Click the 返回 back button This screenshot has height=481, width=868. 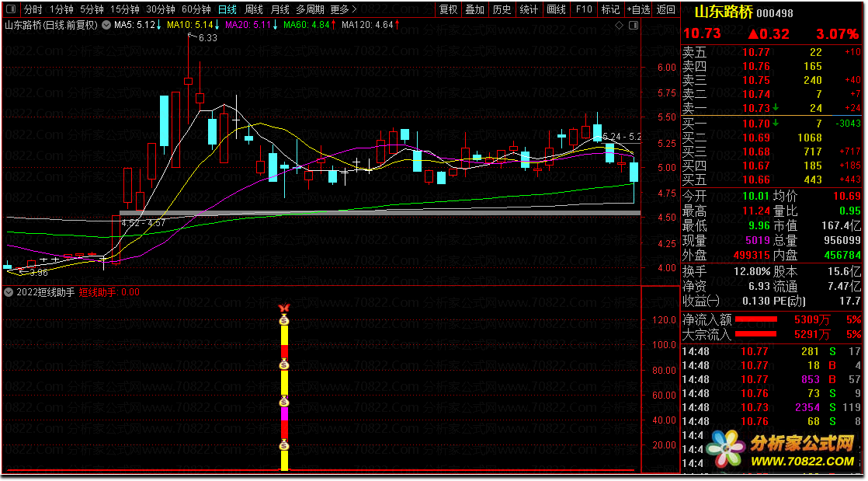[x=665, y=9]
